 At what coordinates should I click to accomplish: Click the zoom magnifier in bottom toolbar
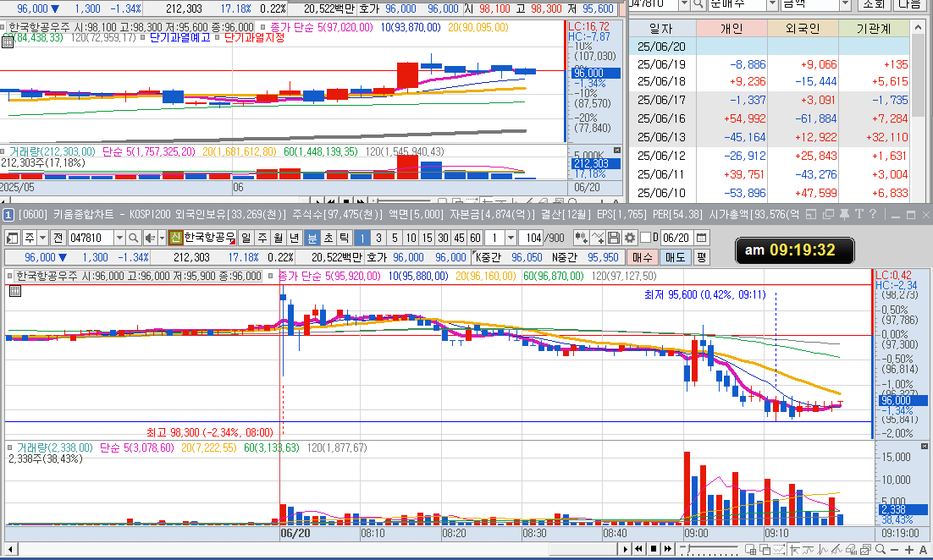tap(880, 549)
